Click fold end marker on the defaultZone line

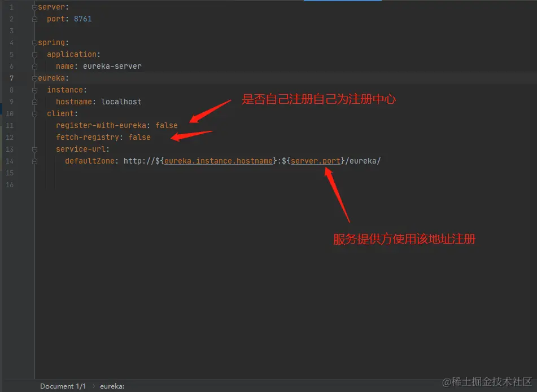point(34,161)
